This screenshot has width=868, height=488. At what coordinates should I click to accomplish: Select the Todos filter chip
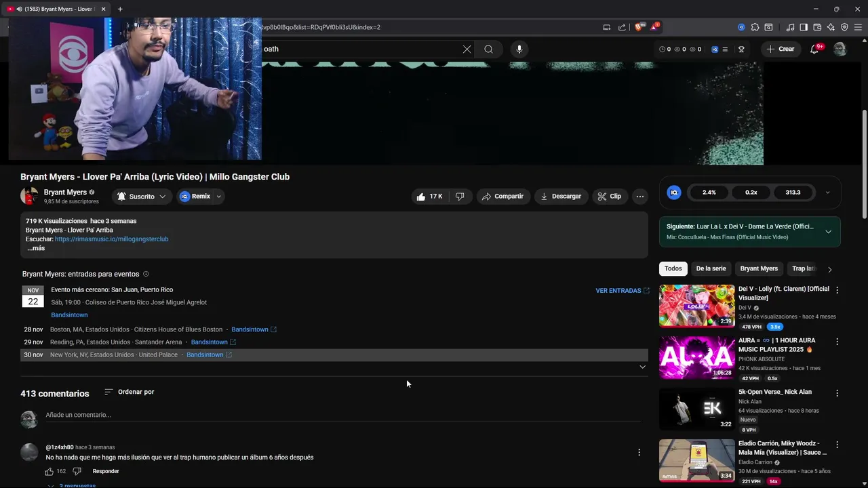[673, 268]
